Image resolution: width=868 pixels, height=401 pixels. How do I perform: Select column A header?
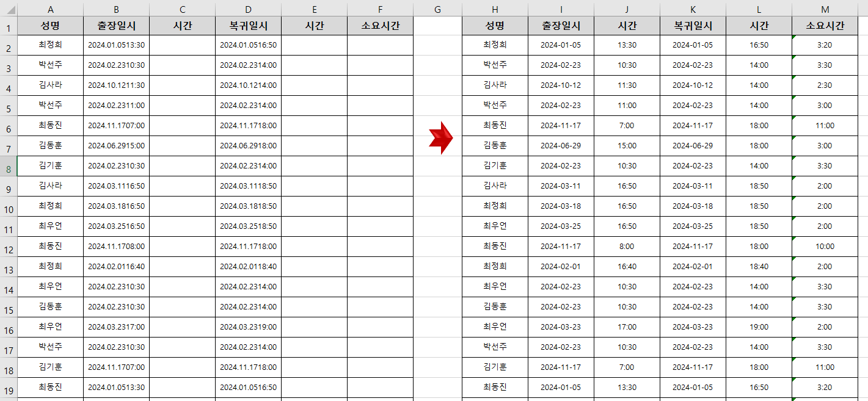pos(51,9)
